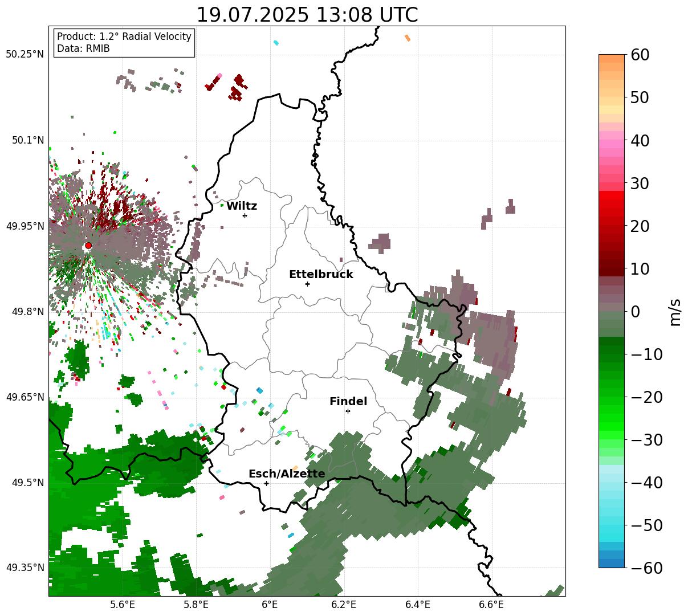688x616 pixels.
Task: Click the −20 tick on colorbar
Action: coord(646,397)
